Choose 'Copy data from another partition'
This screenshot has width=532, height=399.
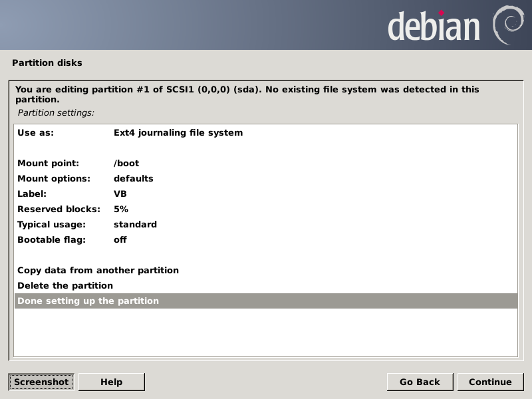(98, 270)
